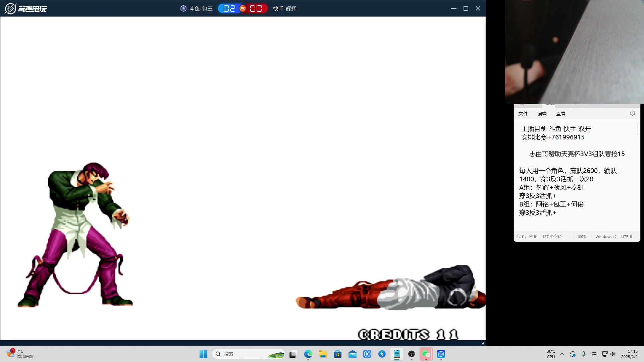Click the line B组：阿铭+包王+何俊

click(x=551, y=204)
